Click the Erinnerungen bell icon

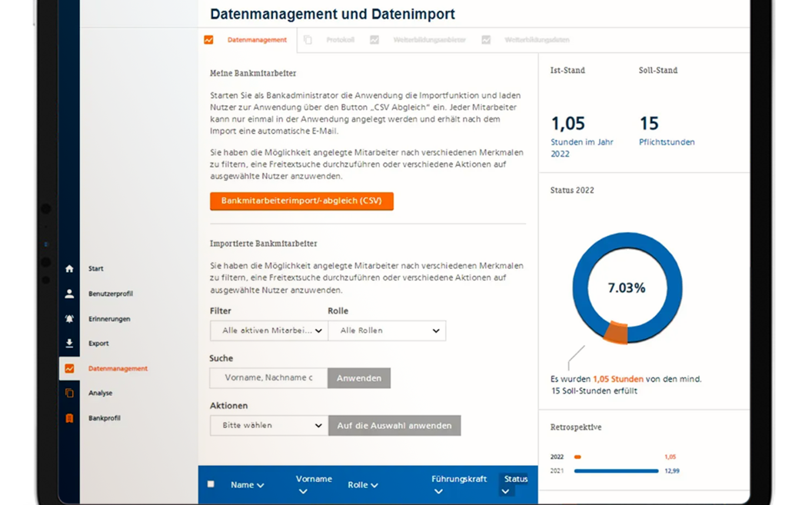coord(69,318)
